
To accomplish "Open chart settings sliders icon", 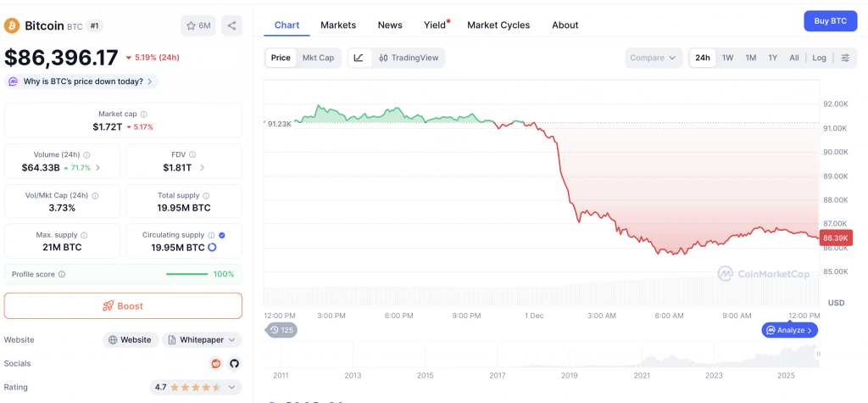I will point(845,58).
